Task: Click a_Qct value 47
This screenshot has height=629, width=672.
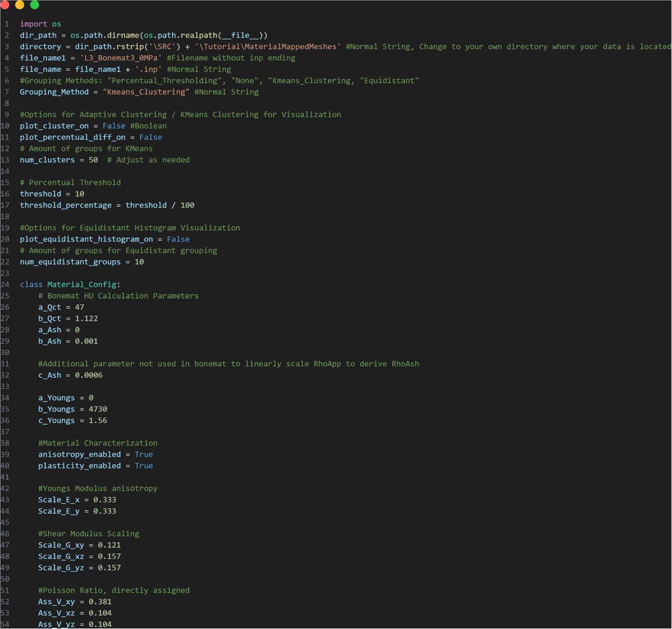Action: pos(79,307)
